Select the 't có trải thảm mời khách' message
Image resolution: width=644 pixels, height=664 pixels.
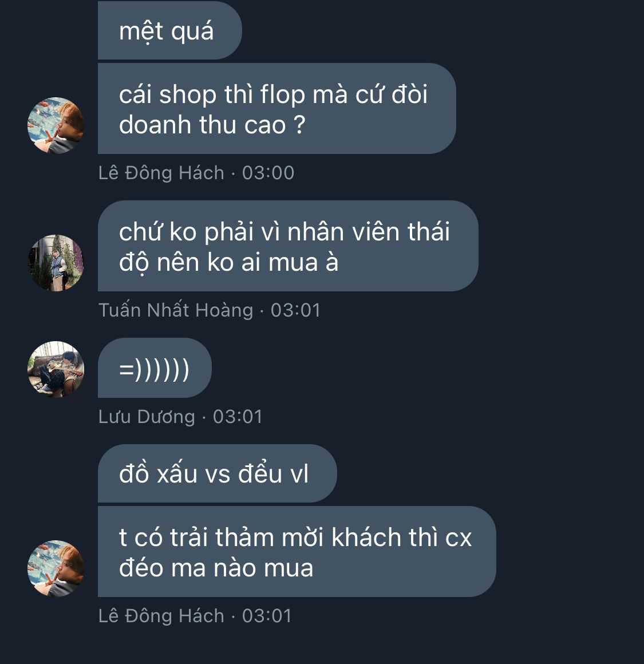click(x=297, y=551)
